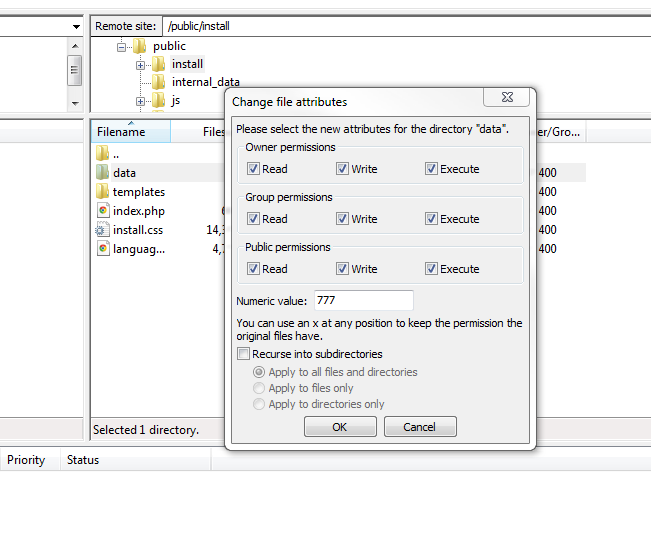Click the js folder icon in tree
Screen dimensions: 651x548
(x=159, y=100)
